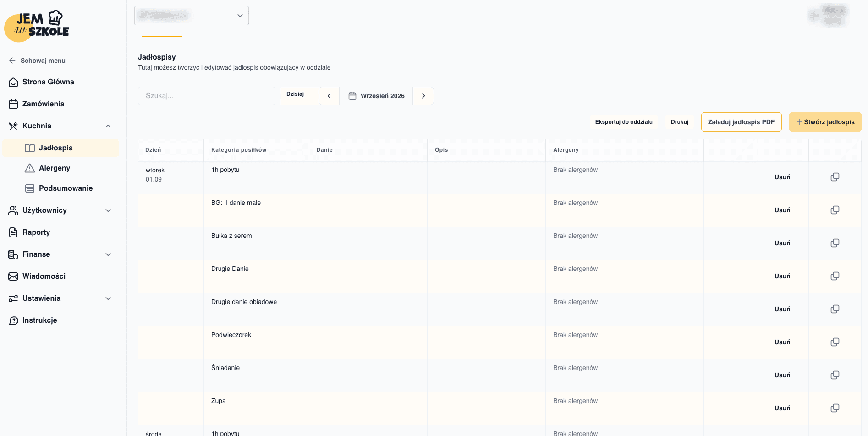Screen dimensions: 868x436
Task: Click Stwórz jadłospis button
Action: click(x=825, y=122)
